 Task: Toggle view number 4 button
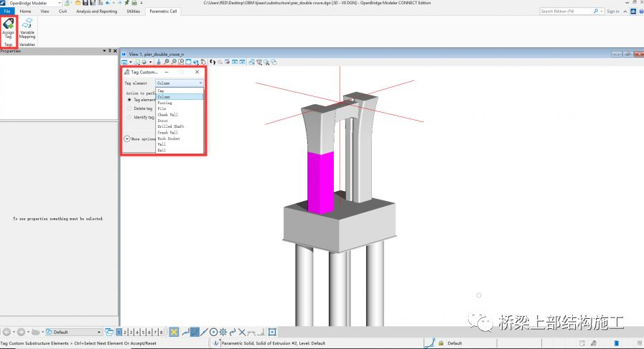(137, 332)
